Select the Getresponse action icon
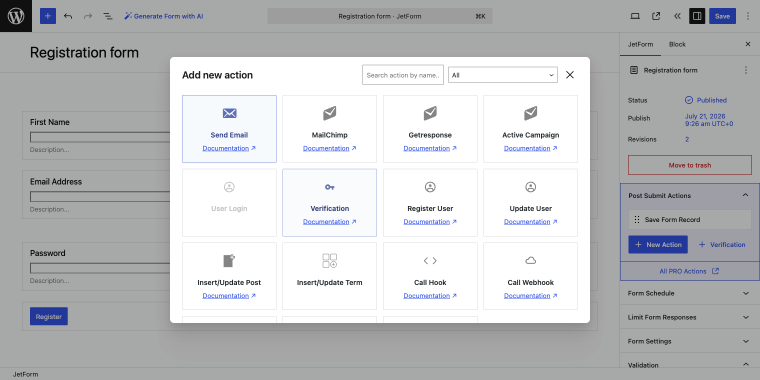Image resolution: width=760 pixels, height=380 pixels. tap(430, 113)
